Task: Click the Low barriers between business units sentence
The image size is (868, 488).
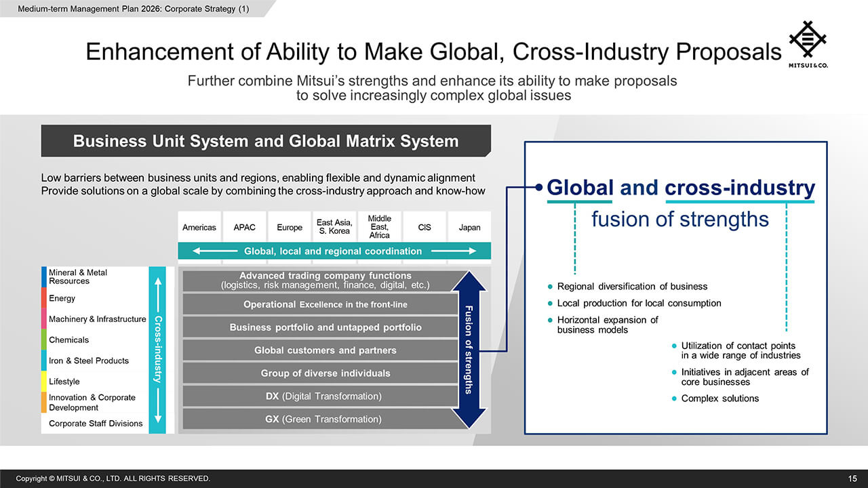Action: pos(258,178)
